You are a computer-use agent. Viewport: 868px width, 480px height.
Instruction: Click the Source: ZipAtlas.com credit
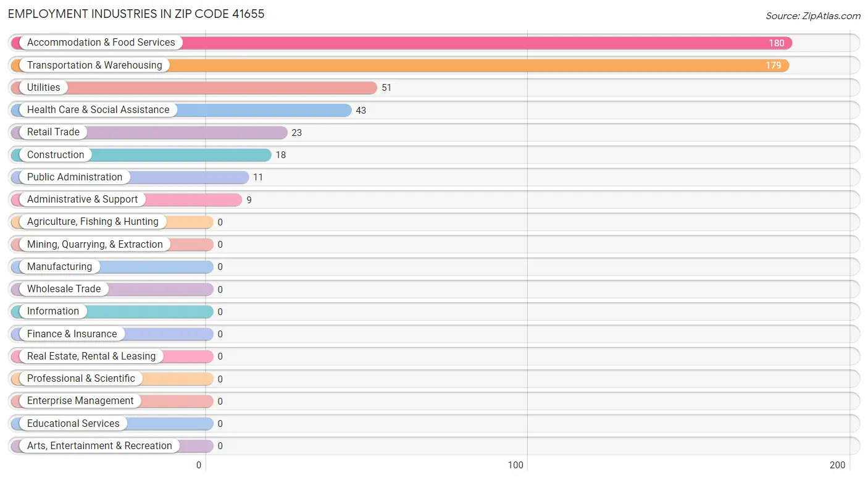click(812, 16)
